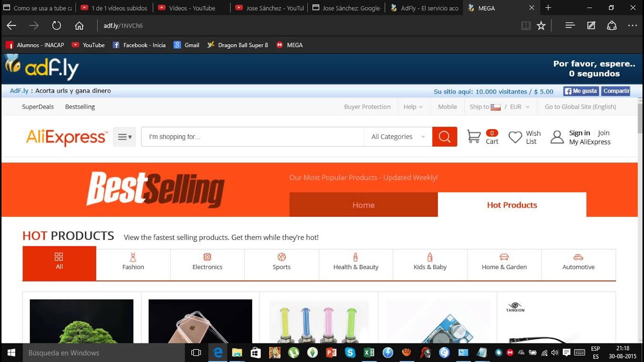644x362 pixels.
Task: Open the clear phone case thumbnail
Action: (200, 321)
